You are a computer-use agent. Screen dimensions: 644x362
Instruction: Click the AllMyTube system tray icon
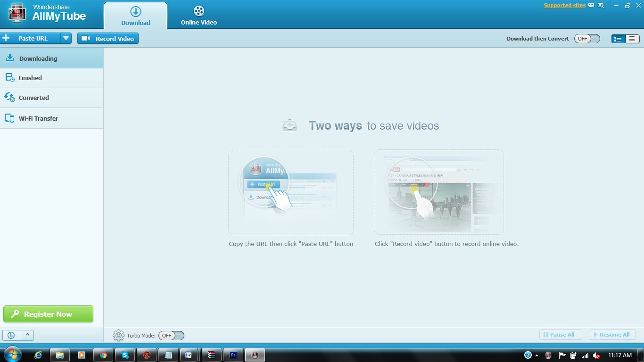click(x=548, y=355)
